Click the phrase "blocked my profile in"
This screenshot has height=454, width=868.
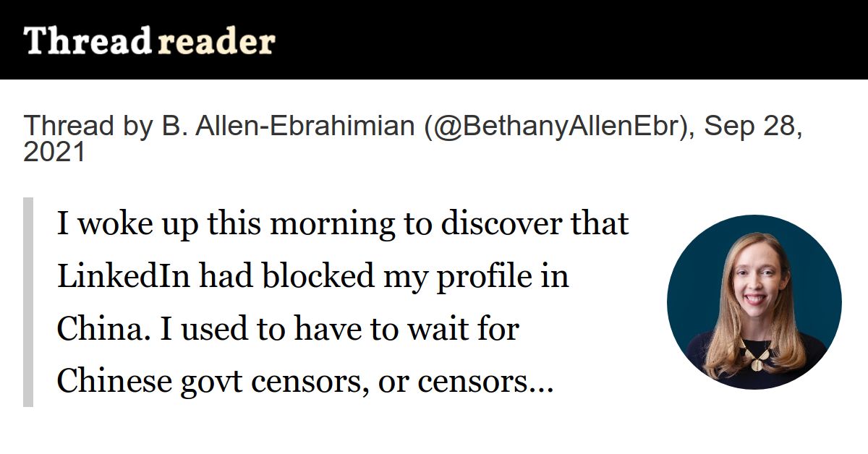[416, 277]
